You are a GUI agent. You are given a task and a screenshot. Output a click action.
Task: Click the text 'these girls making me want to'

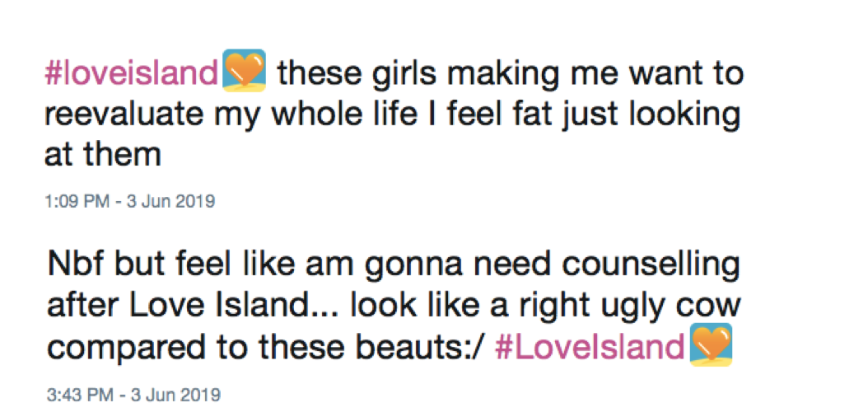tap(511, 74)
